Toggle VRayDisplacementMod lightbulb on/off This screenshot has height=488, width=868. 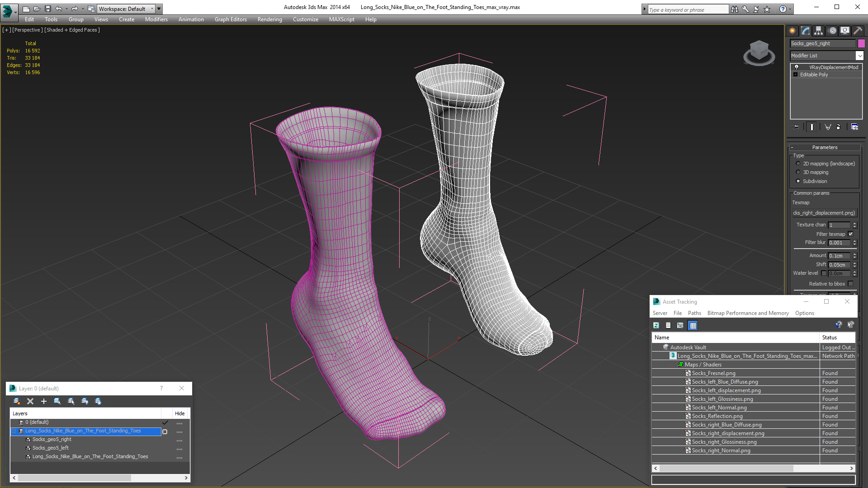click(797, 67)
